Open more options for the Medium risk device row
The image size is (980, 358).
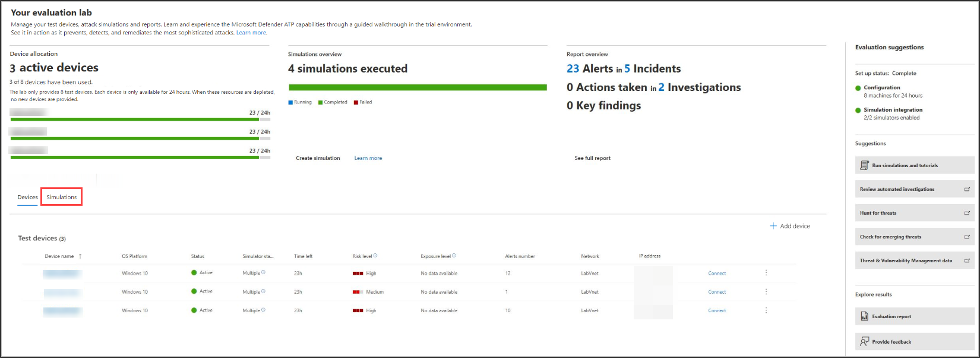coord(766,291)
